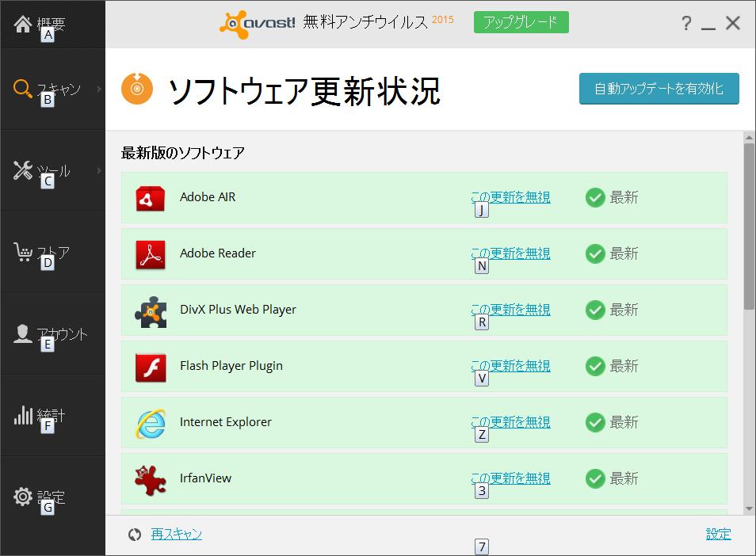Click the green アップグレード button
Image resolution: width=756 pixels, height=556 pixels.
[521, 22]
